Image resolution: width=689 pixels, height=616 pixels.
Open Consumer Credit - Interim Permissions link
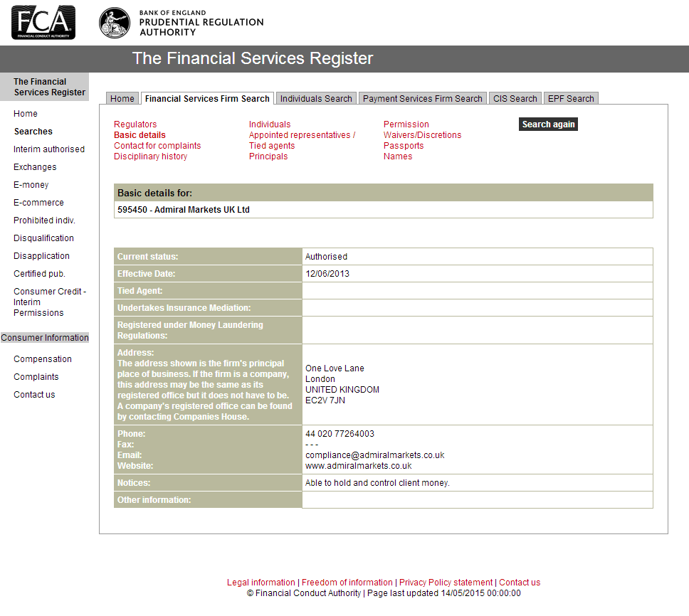pos(50,302)
